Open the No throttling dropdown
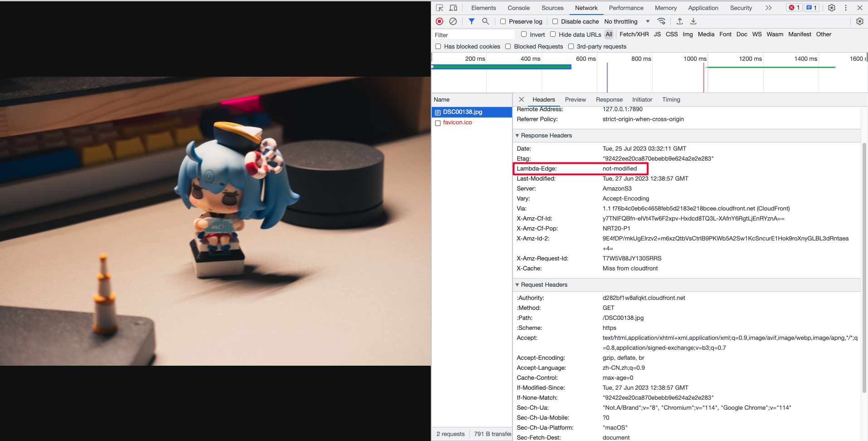Image resolution: width=868 pixels, height=441 pixels. 627,21
